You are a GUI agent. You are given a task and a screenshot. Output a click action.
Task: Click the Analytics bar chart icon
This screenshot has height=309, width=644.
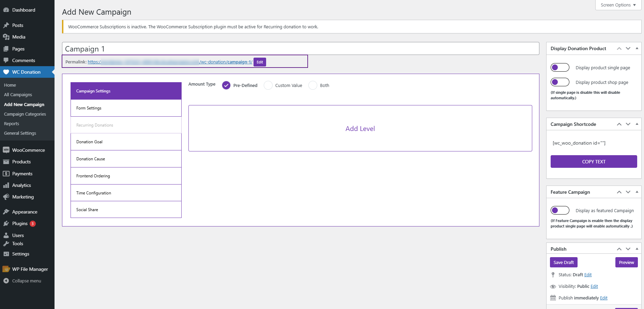coord(6,186)
